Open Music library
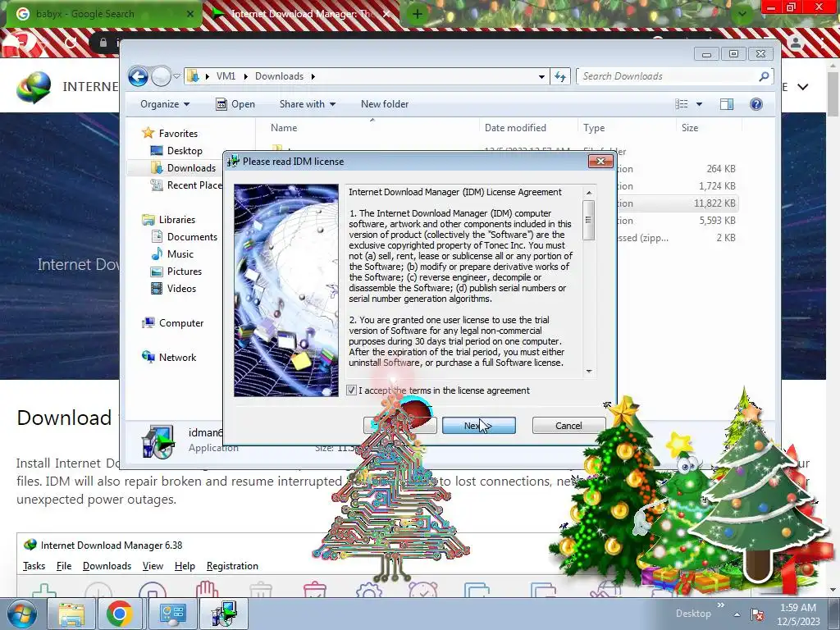 [172, 254]
